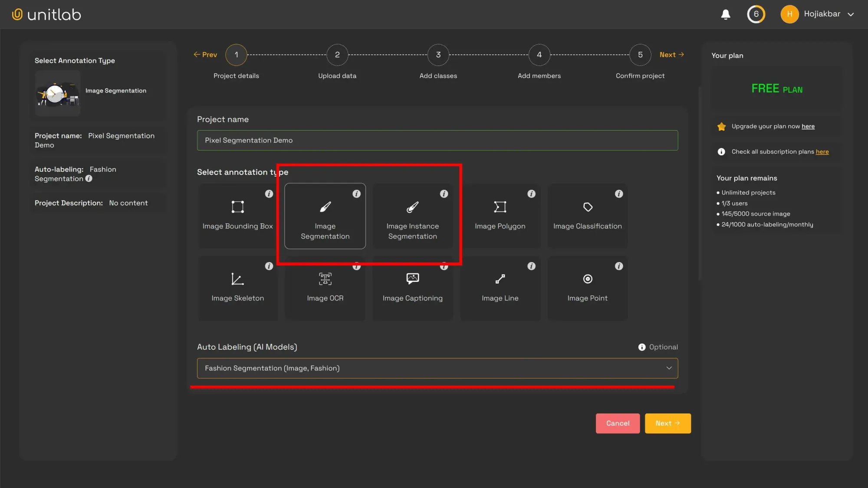Viewport: 868px width, 488px height.
Task: Click inside the Project name field
Action: click(x=437, y=140)
